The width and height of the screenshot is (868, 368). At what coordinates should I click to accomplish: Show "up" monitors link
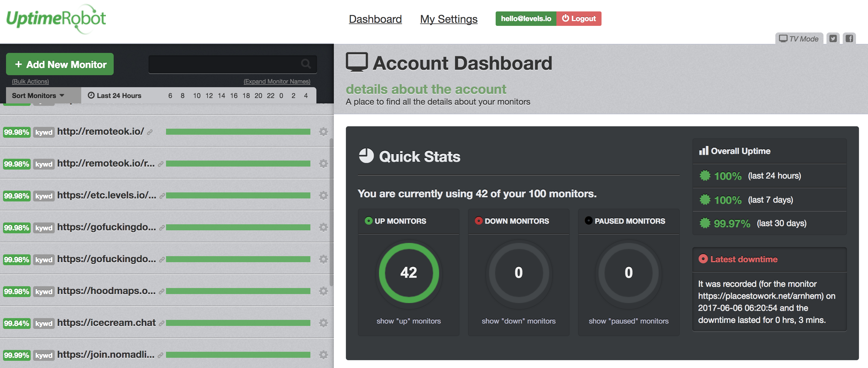[408, 321]
